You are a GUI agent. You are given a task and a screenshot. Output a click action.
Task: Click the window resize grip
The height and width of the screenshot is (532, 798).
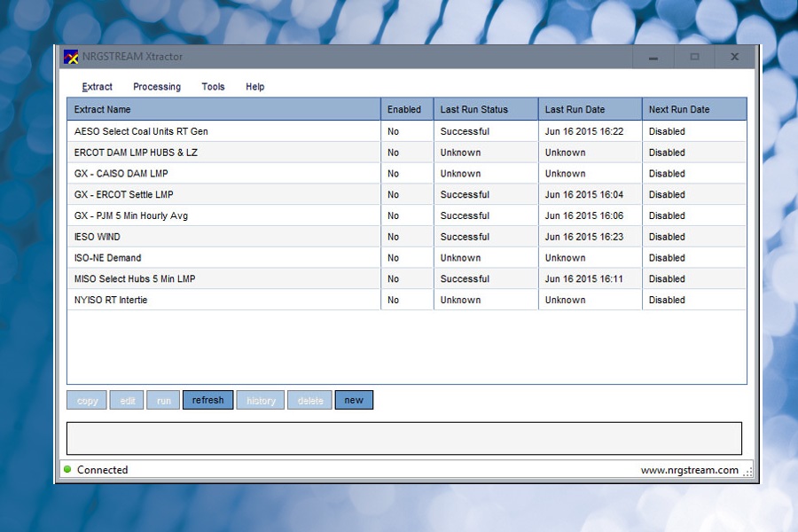[x=747, y=472]
